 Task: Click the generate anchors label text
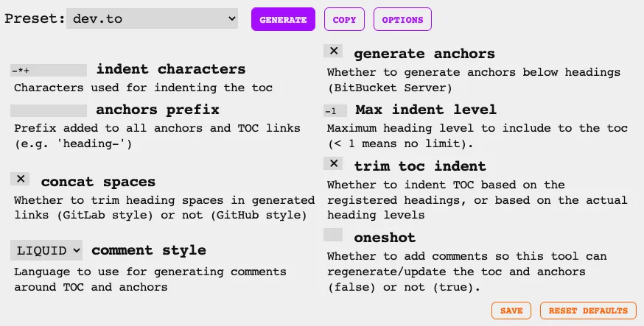424,54
